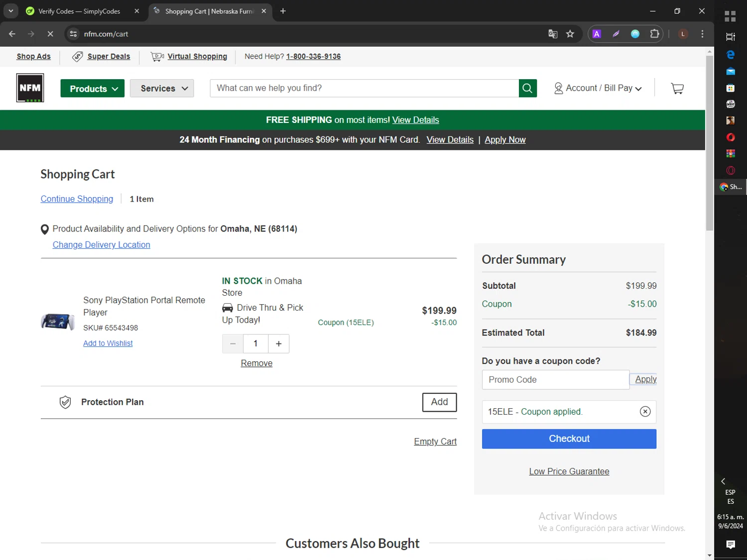Remove the applied 15ELE coupon

[645, 411]
